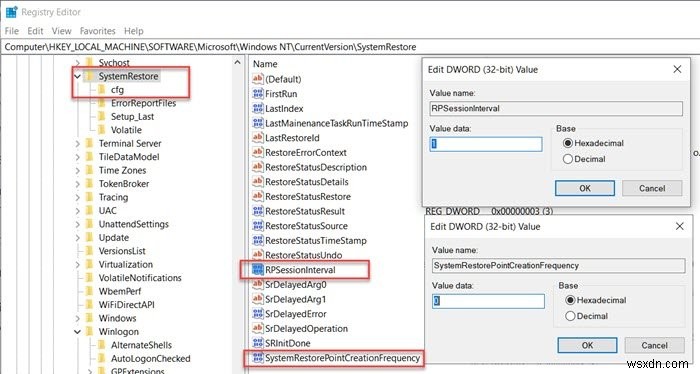Click the SrDelayedArg1 string icon
This screenshot has width=700, height=374.
(258, 299)
